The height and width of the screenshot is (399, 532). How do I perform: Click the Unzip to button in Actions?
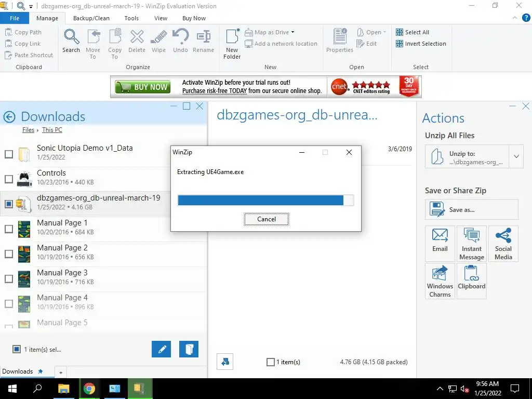coord(467,156)
